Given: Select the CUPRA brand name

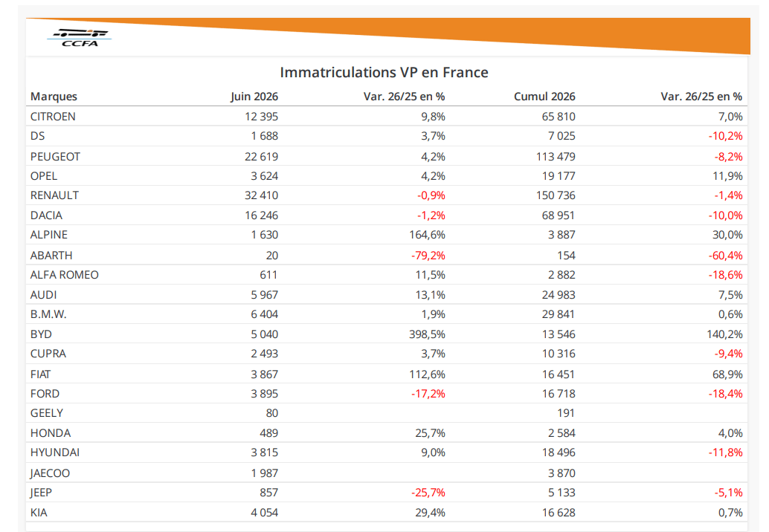Looking at the screenshot, I should [48, 354].
